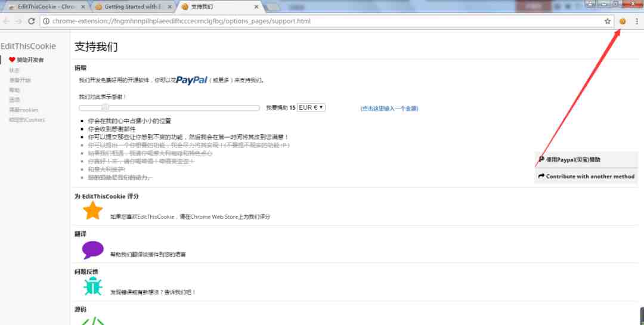Switch to the Getting Started tab
644x325 pixels.
coord(132,7)
